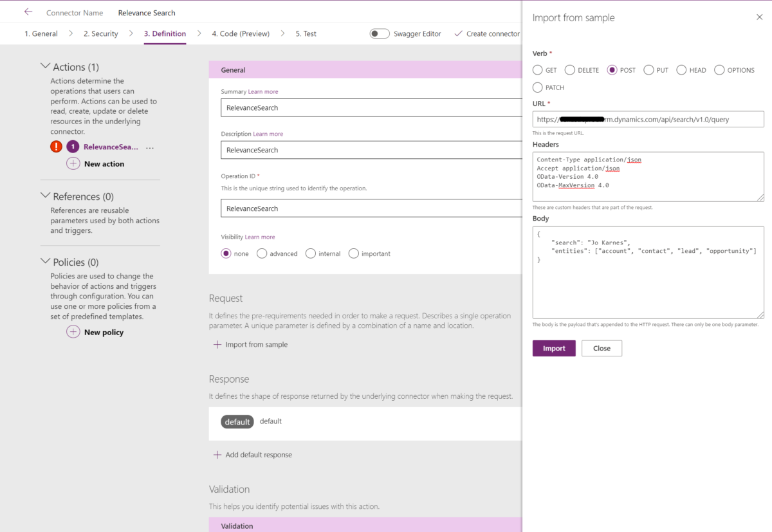Screen dimensions: 772x532
Task: Open the ellipsis menu beside RelevanceSea
Action: [x=150, y=147]
